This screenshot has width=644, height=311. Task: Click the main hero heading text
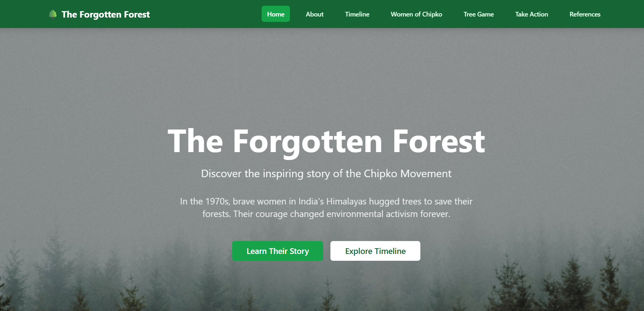[x=326, y=141]
